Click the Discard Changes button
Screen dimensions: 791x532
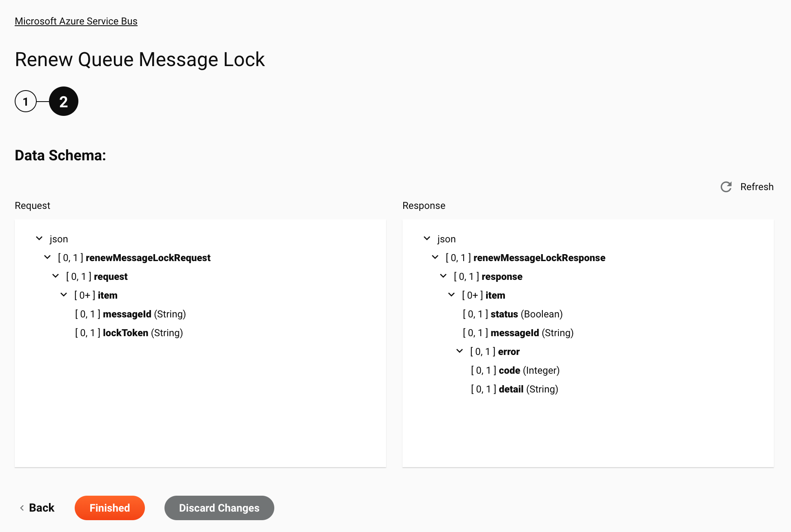pos(219,508)
